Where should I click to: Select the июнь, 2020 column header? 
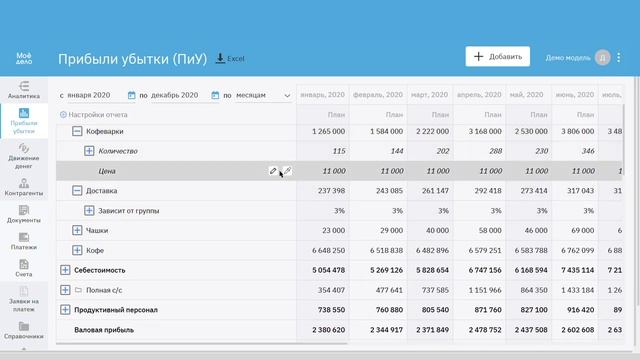(574, 95)
